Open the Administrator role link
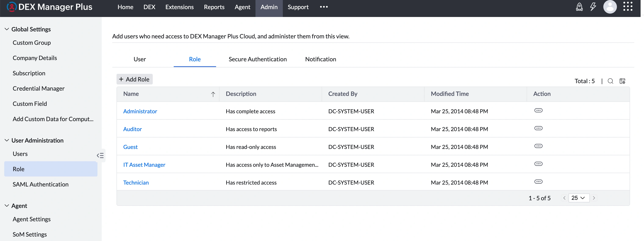Screen dimensions: 644x241 pyautogui.click(x=140, y=111)
